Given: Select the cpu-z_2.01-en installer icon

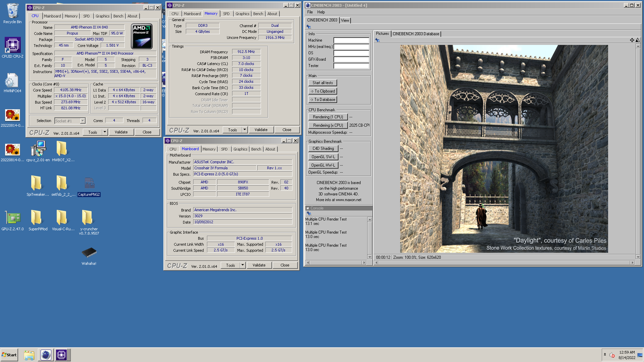Looking at the screenshot, I should pyautogui.click(x=38, y=151).
